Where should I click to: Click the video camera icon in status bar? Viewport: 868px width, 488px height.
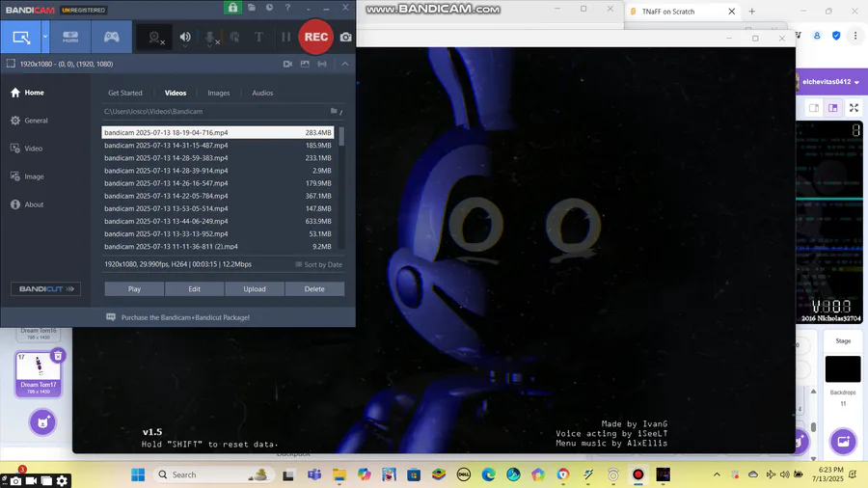[x=287, y=64]
